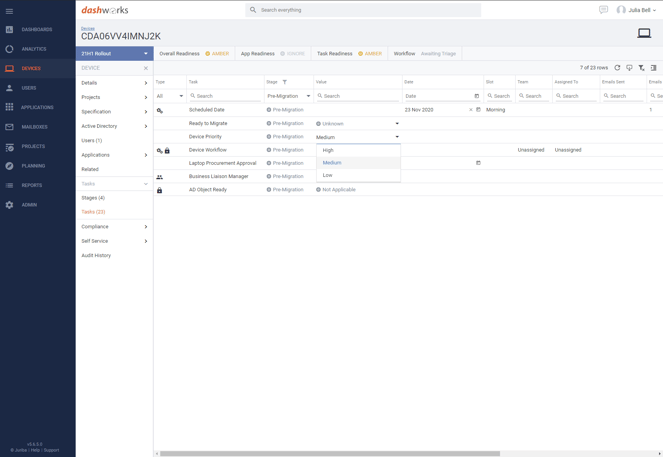The image size is (663, 457).
Task: Click the Search everything field
Action: point(363,10)
